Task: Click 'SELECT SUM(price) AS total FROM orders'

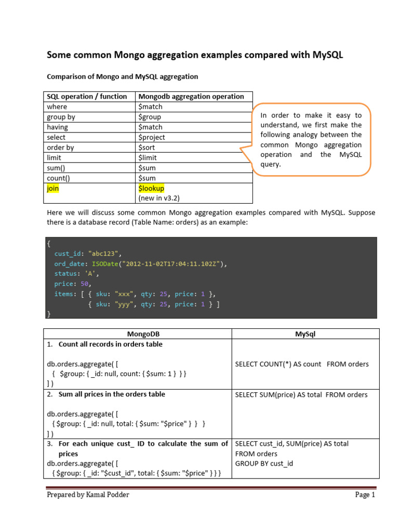Action: point(301,395)
